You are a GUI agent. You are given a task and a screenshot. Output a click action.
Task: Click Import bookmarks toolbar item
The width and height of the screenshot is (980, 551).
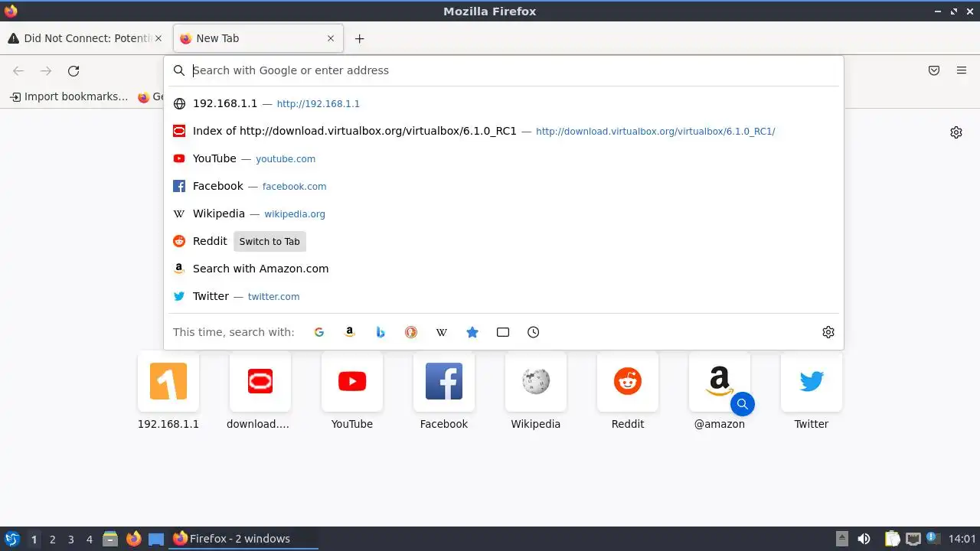[x=69, y=96]
